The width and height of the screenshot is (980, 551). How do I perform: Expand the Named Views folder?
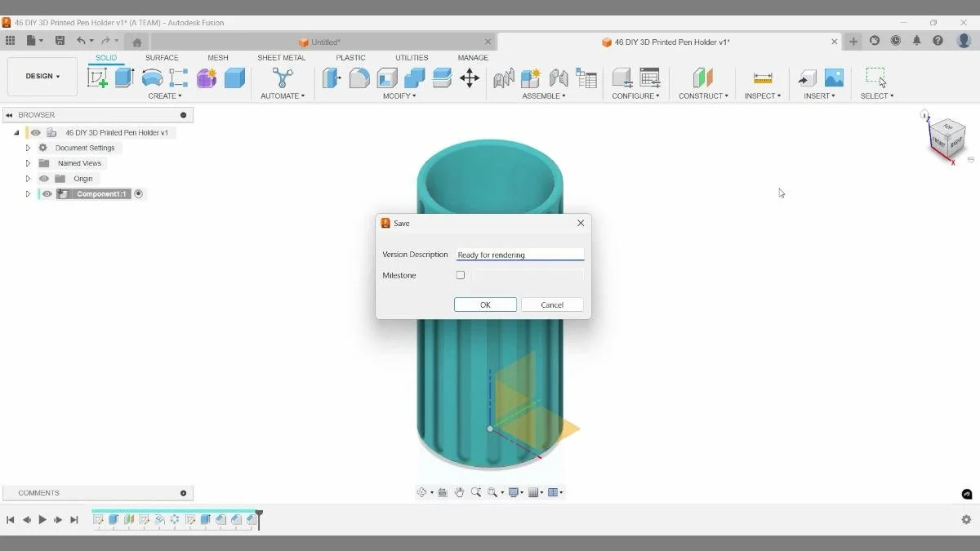pos(28,162)
